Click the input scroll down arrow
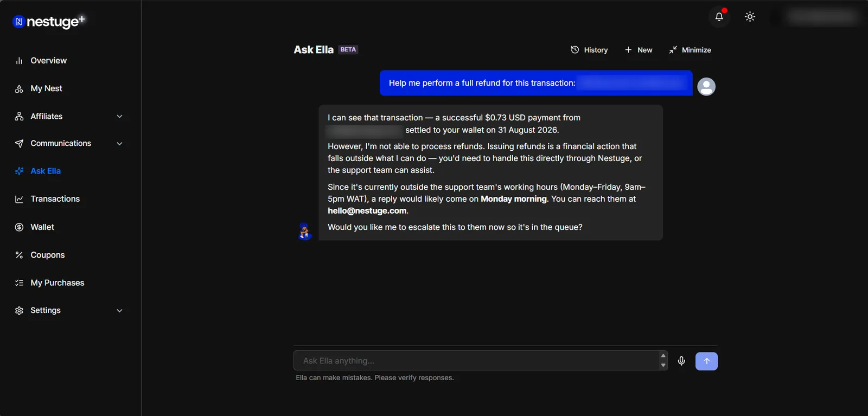Image resolution: width=868 pixels, height=416 pixels. [663, 366]
